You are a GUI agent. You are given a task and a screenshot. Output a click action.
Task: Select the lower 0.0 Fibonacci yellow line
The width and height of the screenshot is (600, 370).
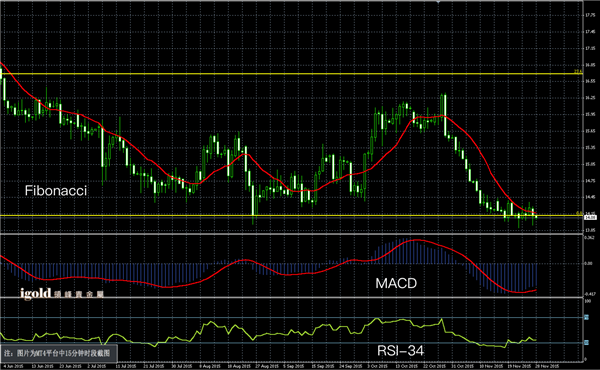click(x=291, y=216)
